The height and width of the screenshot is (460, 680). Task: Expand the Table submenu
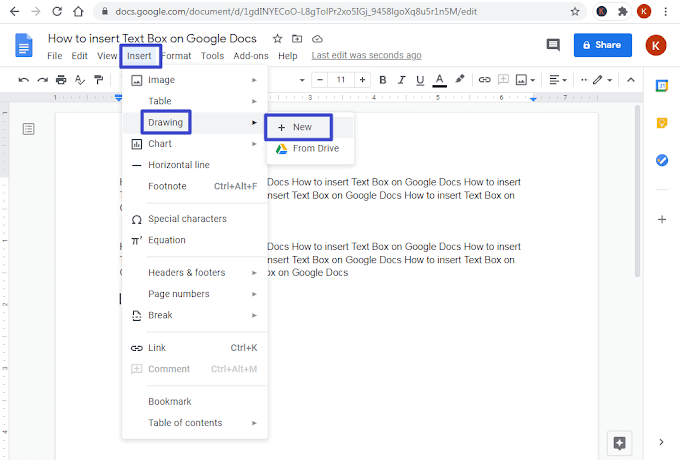pos(195,101)
